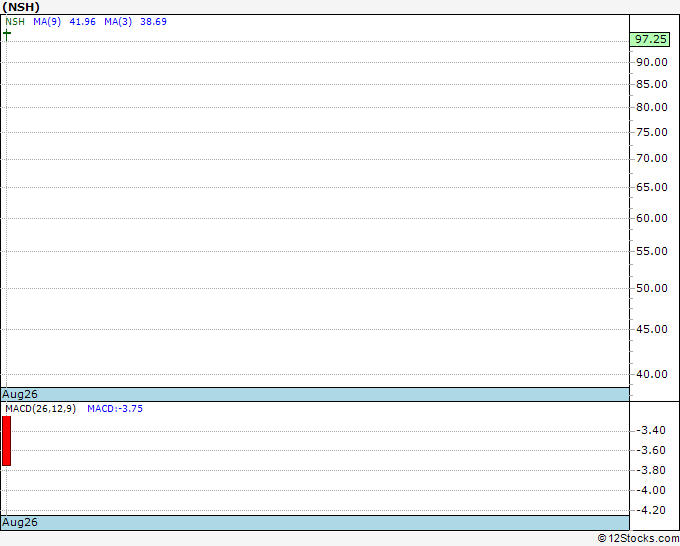
Task: Click Aug26 date on MACD panel axis
Action: pos(20,522)
